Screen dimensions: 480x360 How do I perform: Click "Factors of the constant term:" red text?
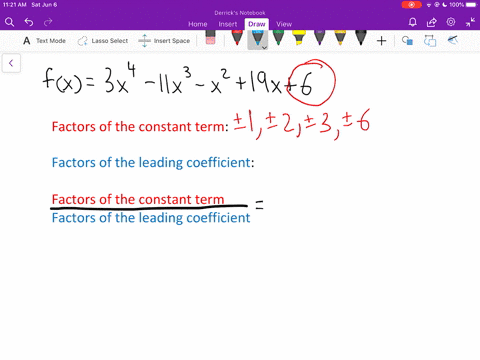(140, 127)
